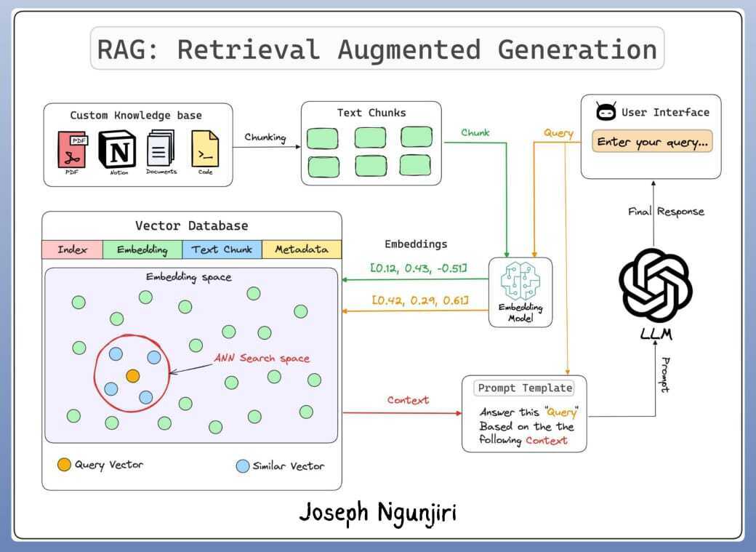The height and width of the screenshot is (552, 756).
Task: Select the green Embedding column swatch
Action: (143, 249)
